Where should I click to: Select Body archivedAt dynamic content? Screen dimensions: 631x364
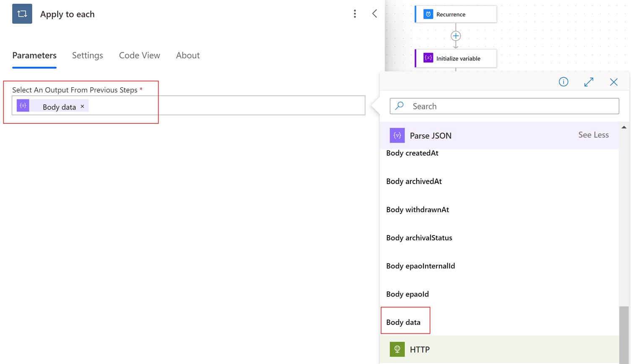(x=414, y=181)
